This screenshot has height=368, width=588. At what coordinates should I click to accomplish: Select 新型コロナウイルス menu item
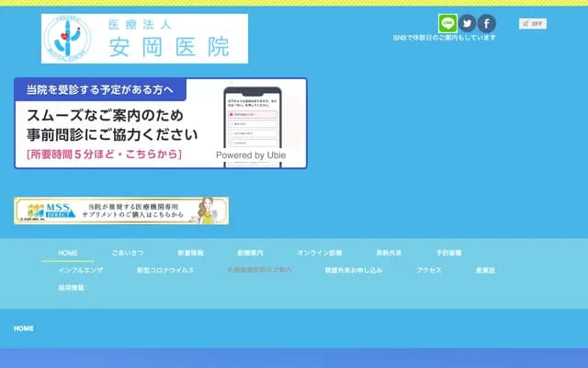[165, 270]
